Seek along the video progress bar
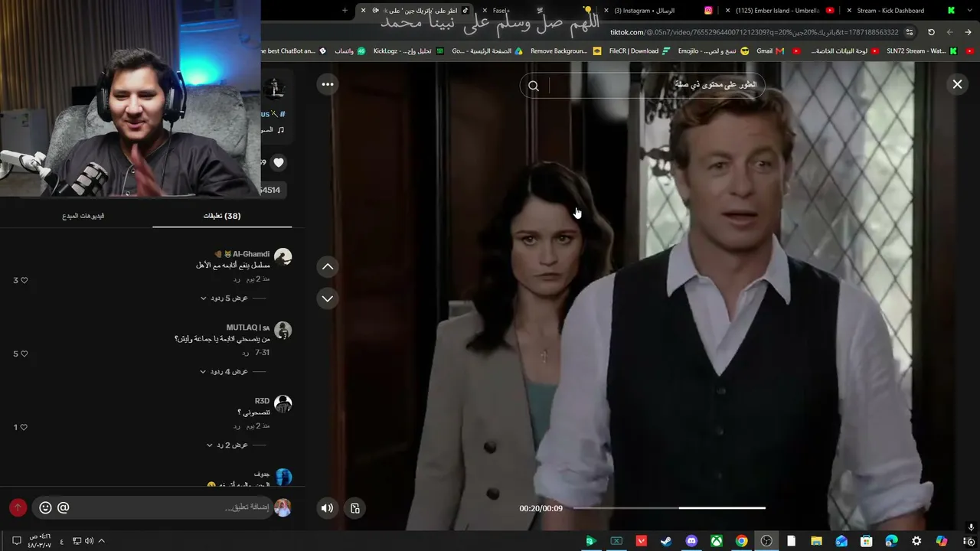 [x=669, y=507]
